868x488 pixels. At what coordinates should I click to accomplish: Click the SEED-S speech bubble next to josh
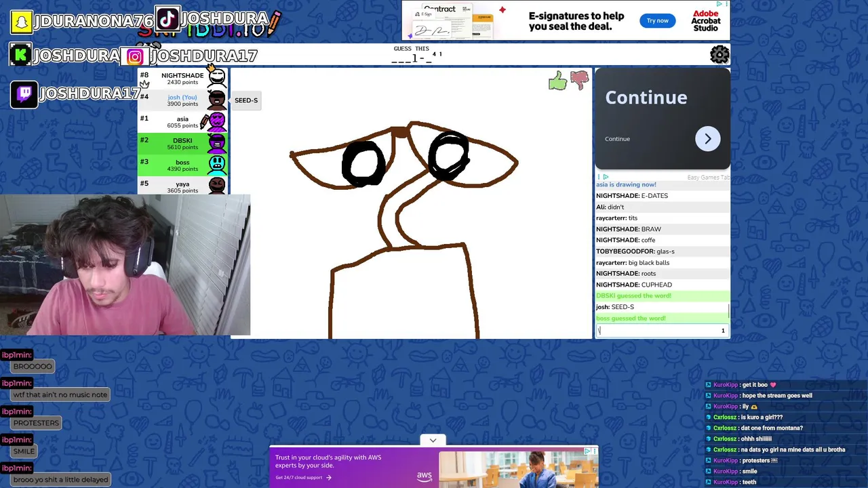(246, 100)
